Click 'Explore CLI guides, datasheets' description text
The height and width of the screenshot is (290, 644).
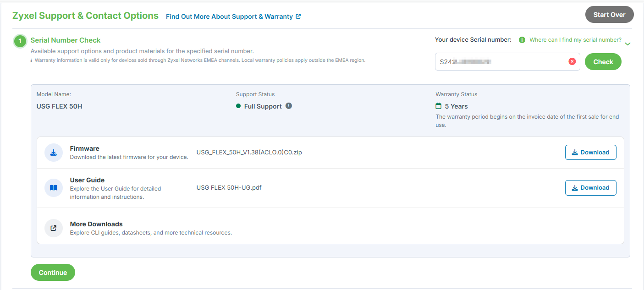pos(151,233)
